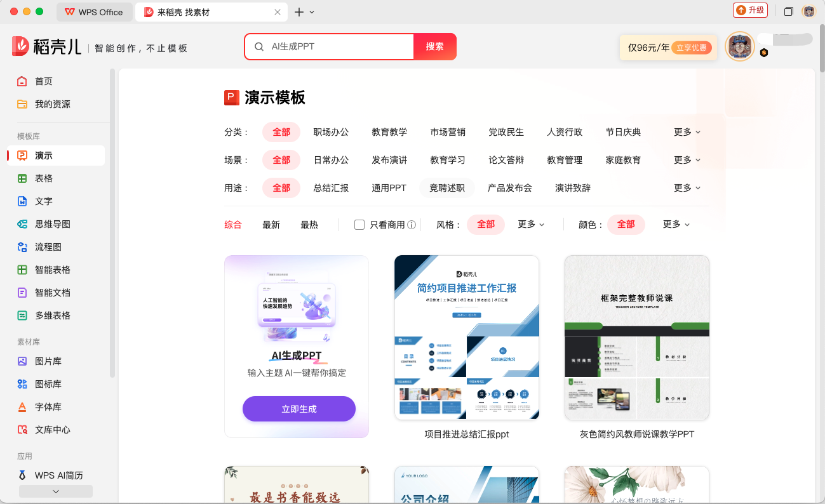Sort by 最新
825x504 pixels.
(x=271, y=225)
